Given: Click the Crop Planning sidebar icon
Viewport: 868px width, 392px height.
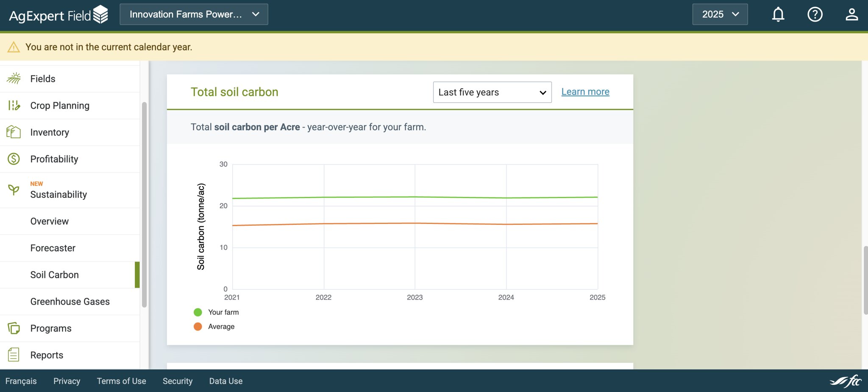Looking at the screenshot, I should (x=14, y=105).
